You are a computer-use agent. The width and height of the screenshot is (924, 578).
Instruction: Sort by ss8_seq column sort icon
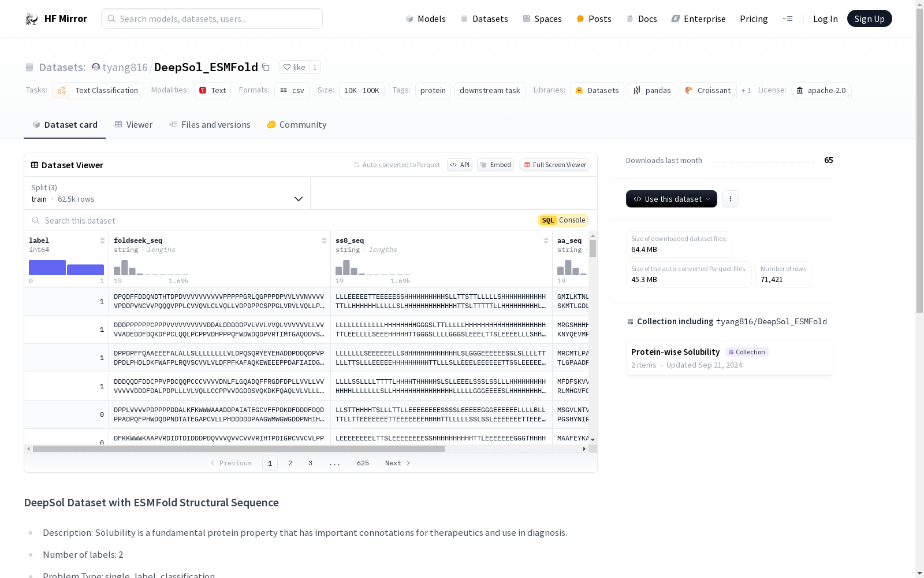pyautogui.click(x=546, y=240)
